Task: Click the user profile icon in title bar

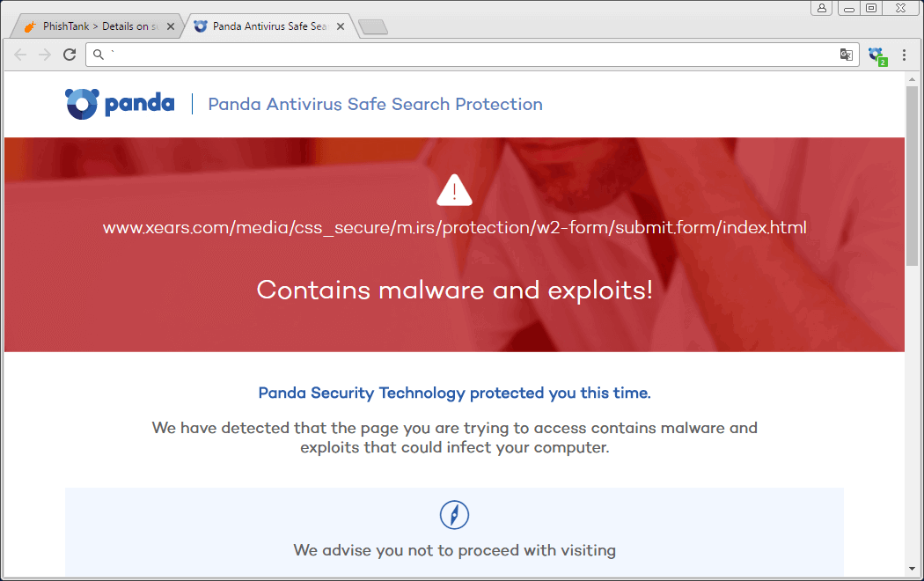Action: [823, 8]
